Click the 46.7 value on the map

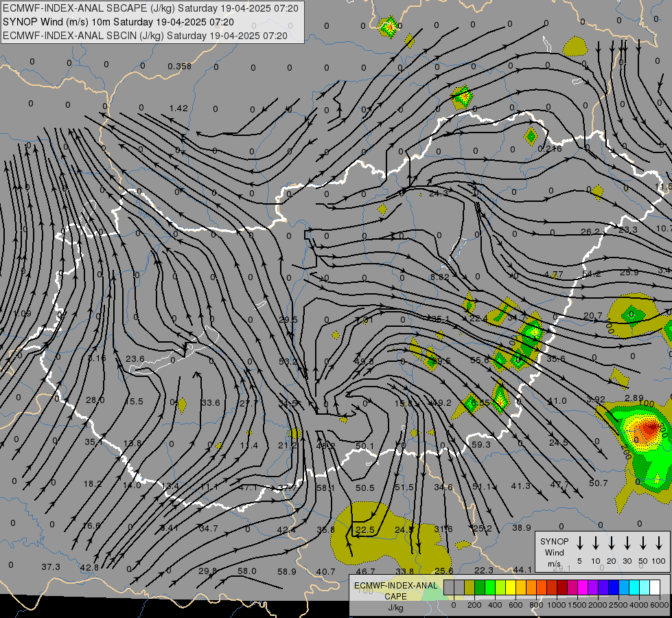pos(366,571)
